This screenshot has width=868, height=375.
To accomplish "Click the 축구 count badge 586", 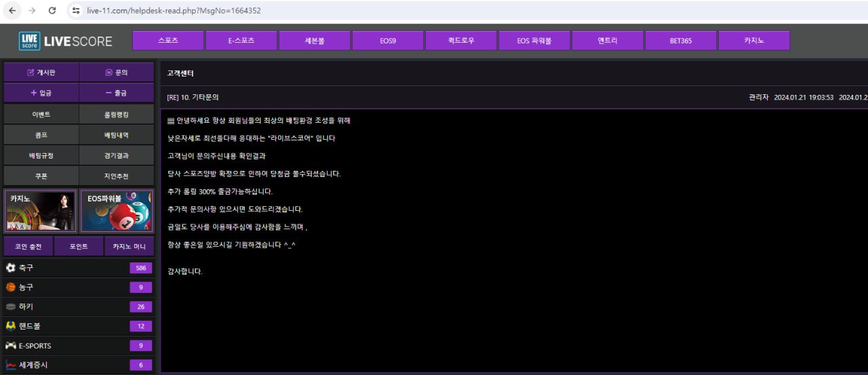I will (x=141, y=268).
